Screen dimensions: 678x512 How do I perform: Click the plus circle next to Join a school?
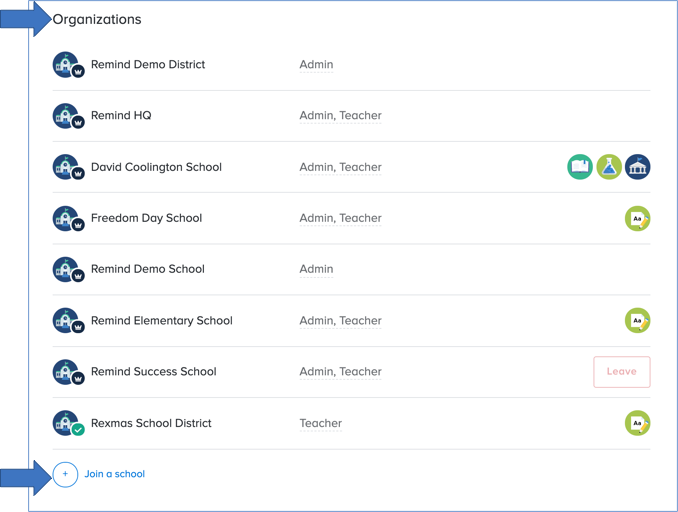tap(65, 474)
